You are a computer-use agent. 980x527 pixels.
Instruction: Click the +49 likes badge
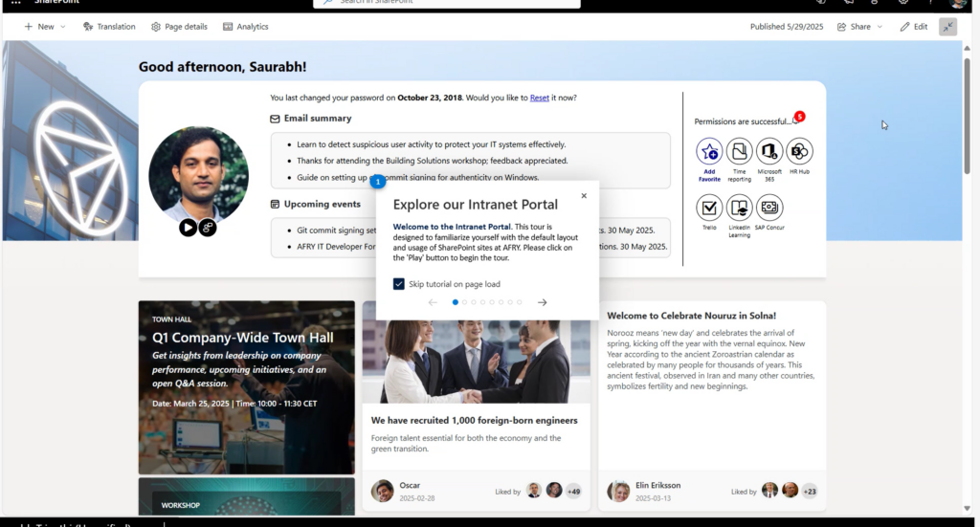(x=574, y=492)
